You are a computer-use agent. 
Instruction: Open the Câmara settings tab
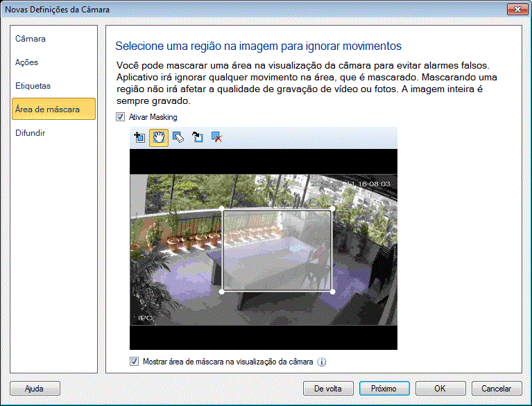tap(31, 39)
